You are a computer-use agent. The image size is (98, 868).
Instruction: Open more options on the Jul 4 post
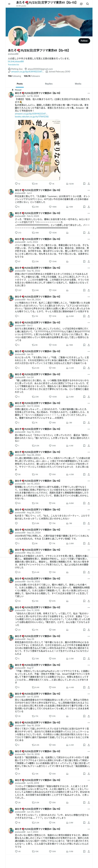(x=89, y=190)
